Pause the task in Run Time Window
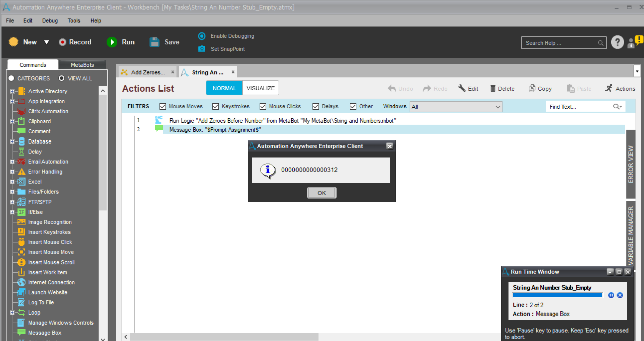This screenshot has height=341, width=644. (611, 295)
